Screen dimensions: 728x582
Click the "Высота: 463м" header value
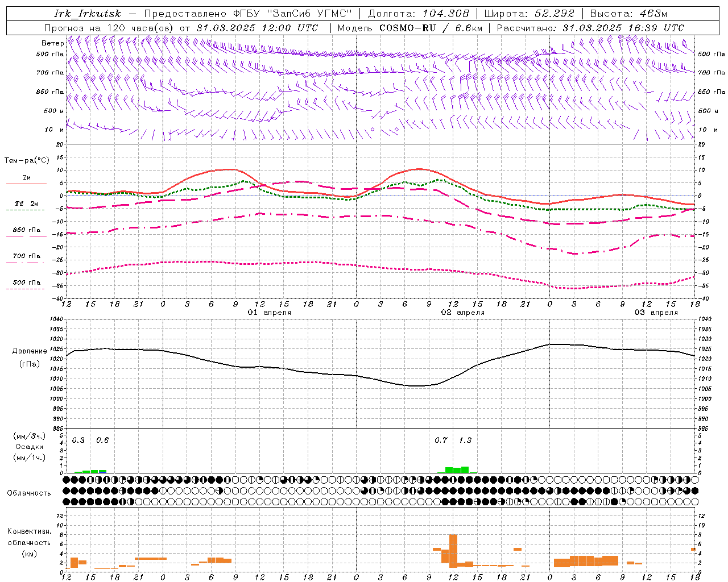coord(628,14)
